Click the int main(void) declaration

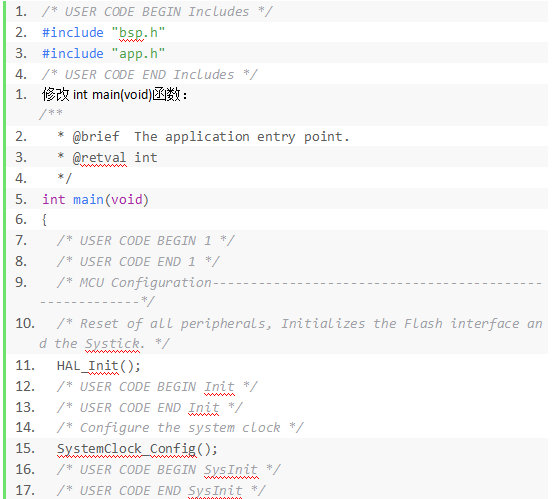(95, 200)
